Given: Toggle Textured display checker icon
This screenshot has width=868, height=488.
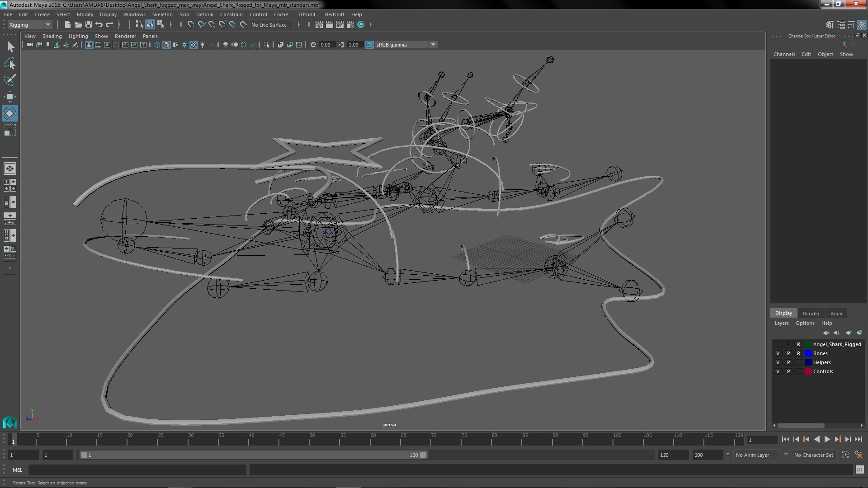Looking at the screenshot, I should [x=193, y=45].
